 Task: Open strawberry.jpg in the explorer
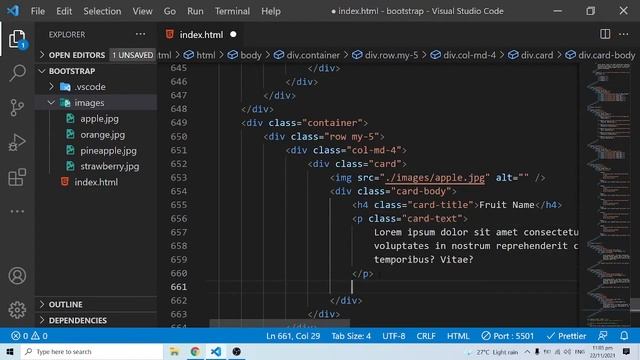[109, 166]
